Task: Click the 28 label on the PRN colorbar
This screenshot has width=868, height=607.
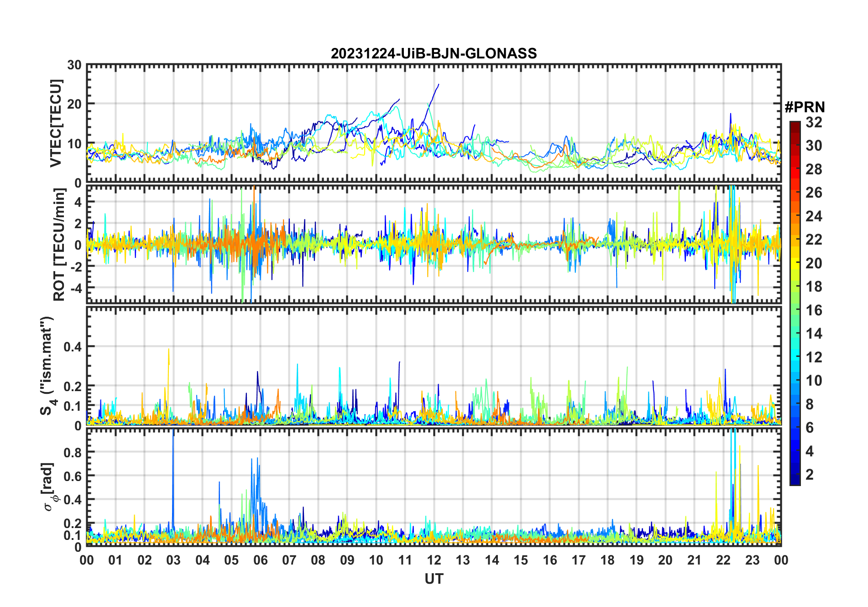Action: [x=814, y=169]
